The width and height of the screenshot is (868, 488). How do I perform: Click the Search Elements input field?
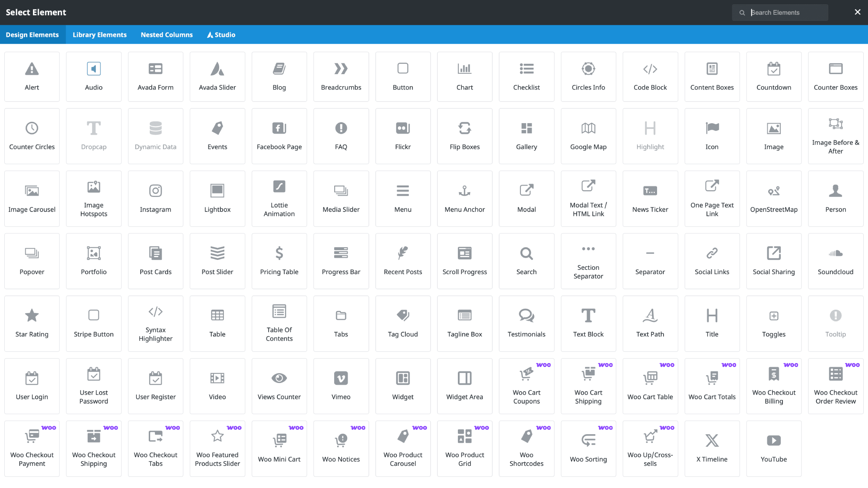click(786, 13)
